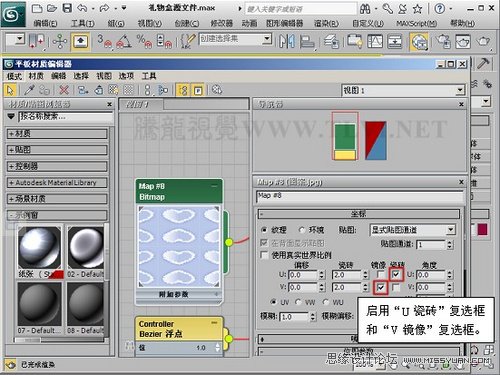
Task: Click the Render teapot icon
Action: (483, 42)
